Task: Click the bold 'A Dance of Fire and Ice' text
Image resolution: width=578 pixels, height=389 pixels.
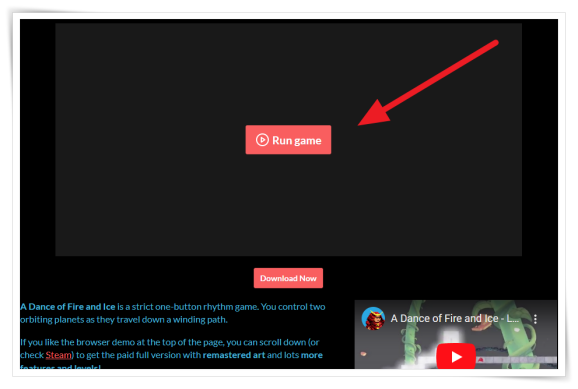Action: point(68,307)
